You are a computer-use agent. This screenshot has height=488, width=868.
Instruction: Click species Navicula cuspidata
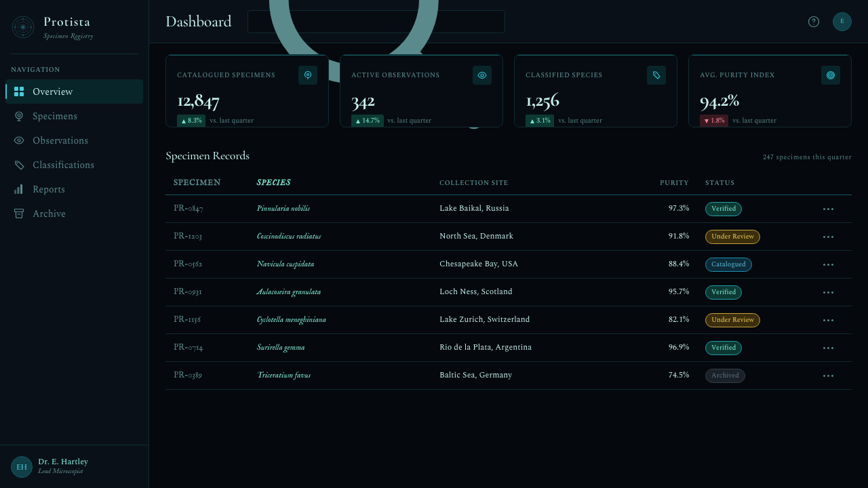(x=285, y=264)
